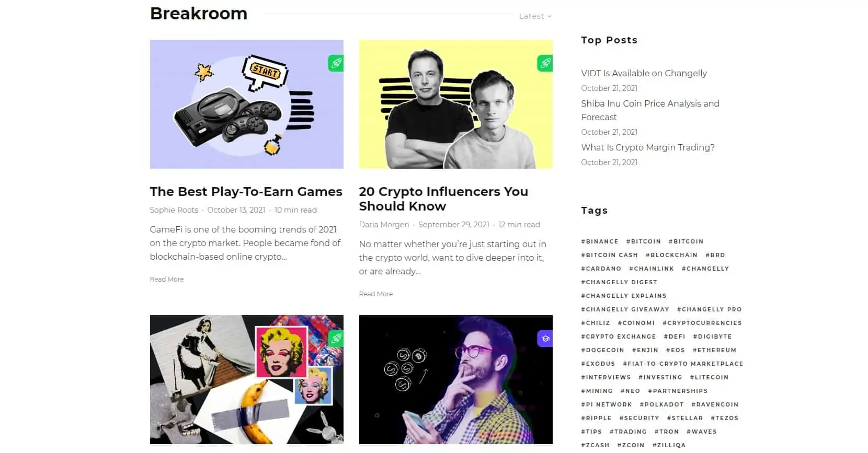Select the #CHANGELLY PRO tag
Screen dimensions: 868x453
pos(709,309)
